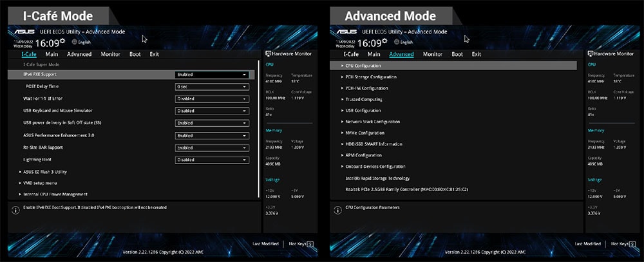This screenshot has height=262, width=644.
Task: Open ASUS Performance Enhancement 3.0 dropdown
Action: coord(212,136)
